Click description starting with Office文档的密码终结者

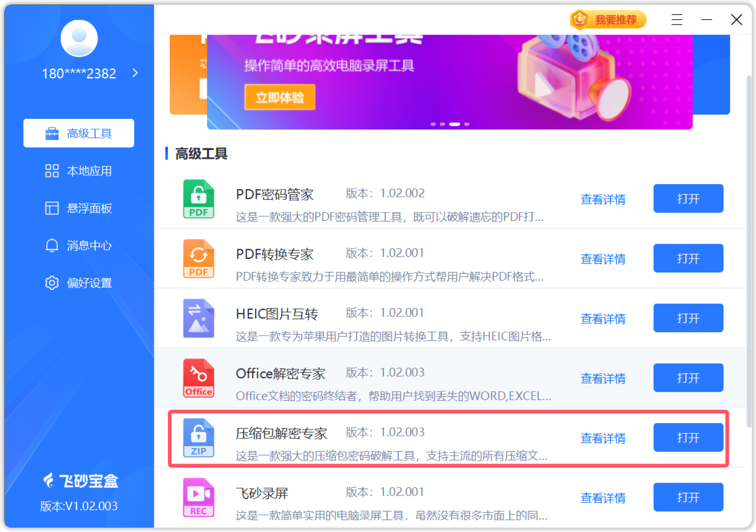pyautogui.click(x=393, y=396)
